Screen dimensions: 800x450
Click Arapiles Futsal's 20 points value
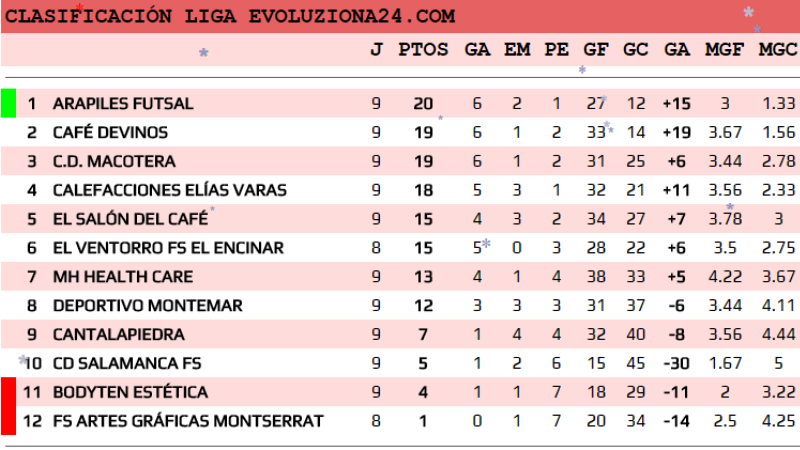coord(423,103)
